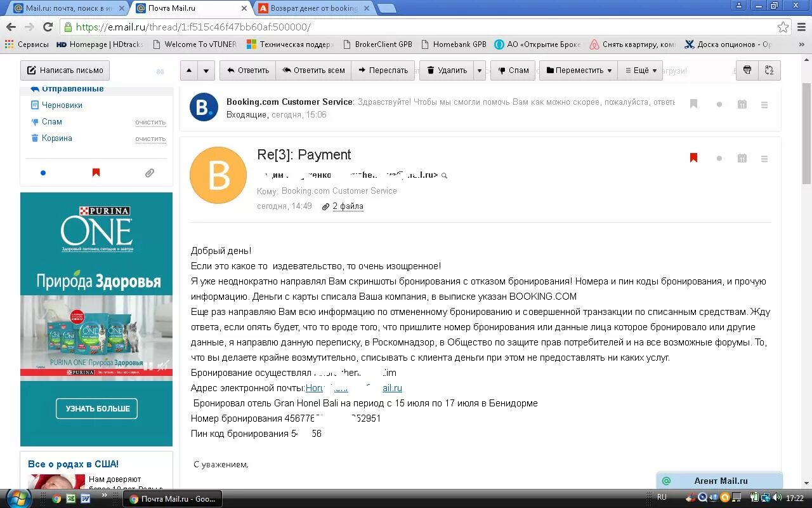Click очистить next to Спам
Image resolution: width=812 pixels, height=508 pixels.
150,122
